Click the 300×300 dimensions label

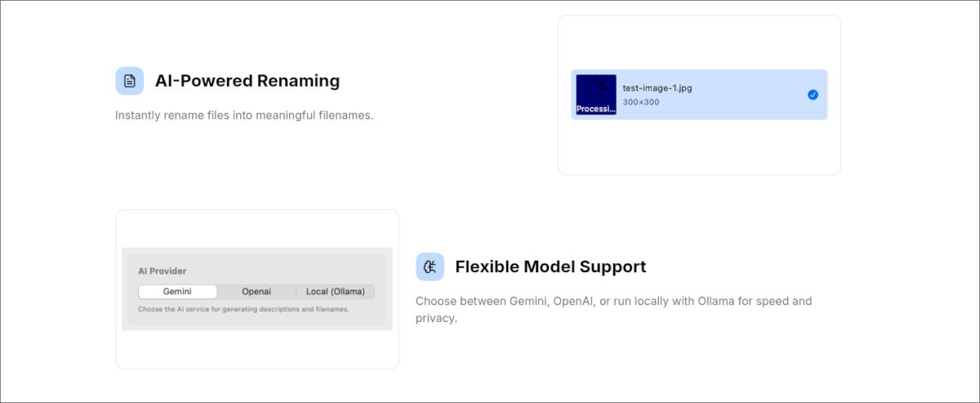pos(641,102)
